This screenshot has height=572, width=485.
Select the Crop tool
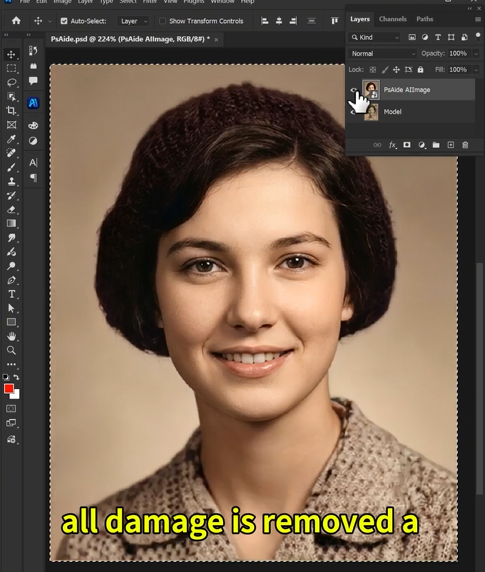click(x=11, y=111)
